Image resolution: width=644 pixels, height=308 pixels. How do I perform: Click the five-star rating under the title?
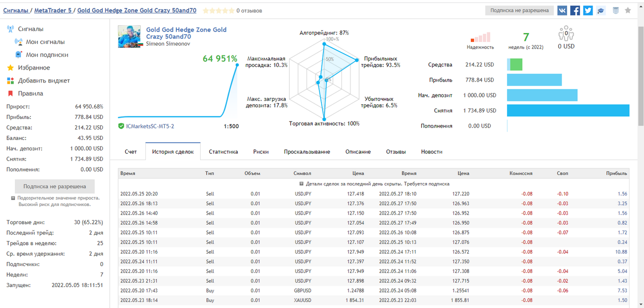[x=218, y=10]
